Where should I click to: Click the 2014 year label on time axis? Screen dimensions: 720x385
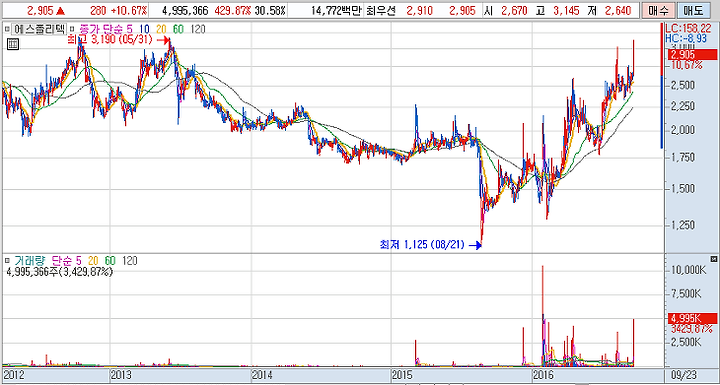tap(263, 375)
